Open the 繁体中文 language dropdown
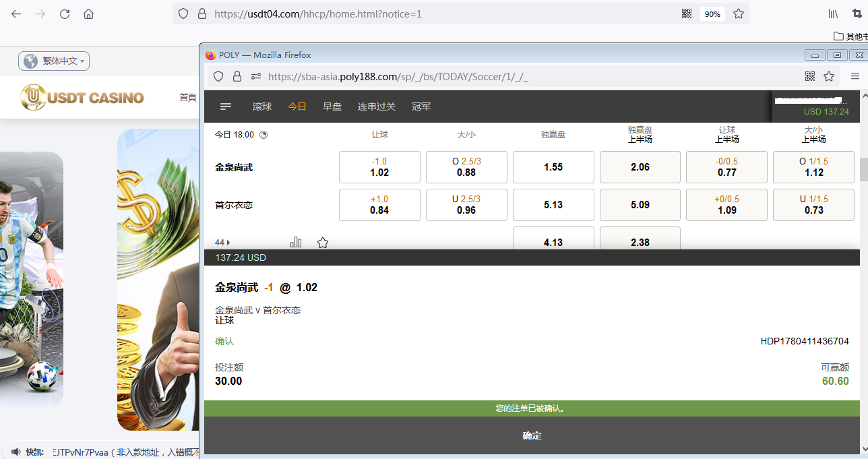Screen dimensions: 868x459 (x=54, y=61)
